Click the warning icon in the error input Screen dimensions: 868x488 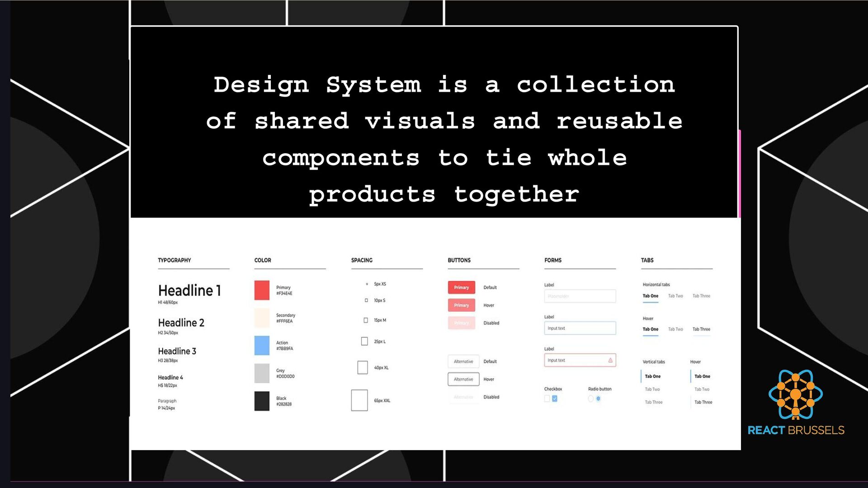610,360
